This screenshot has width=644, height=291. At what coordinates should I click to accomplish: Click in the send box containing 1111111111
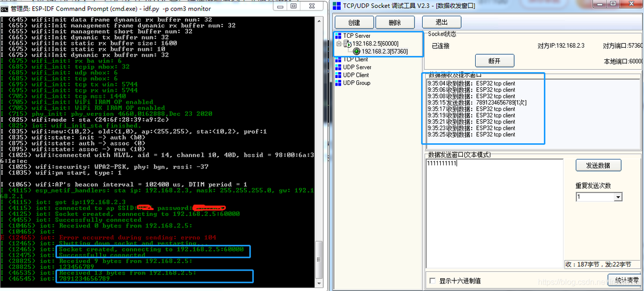tap(494, 214)
